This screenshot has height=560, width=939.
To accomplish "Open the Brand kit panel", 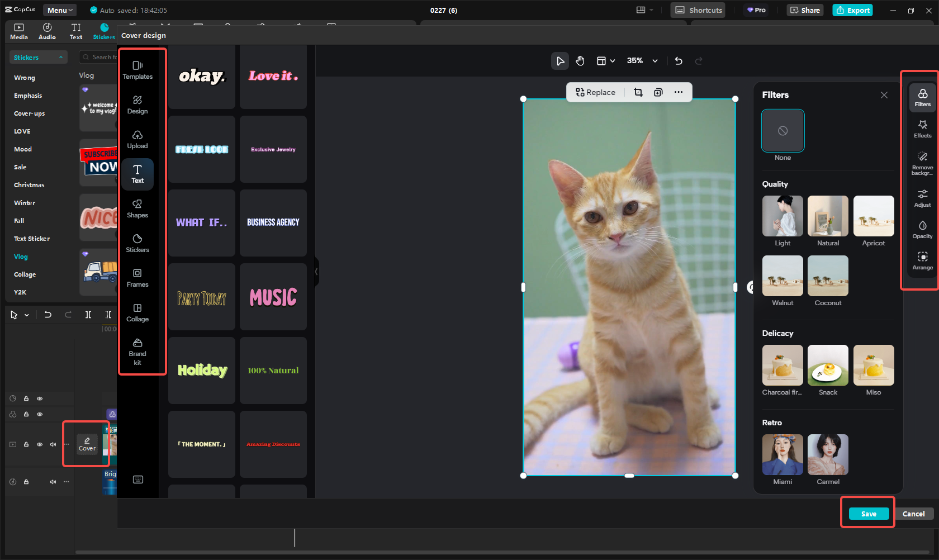I will click(x=137, y=352).
